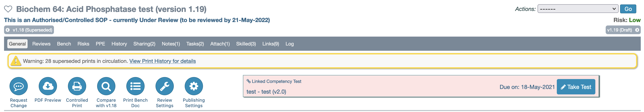Open Controlled Print printer icon
This screenshot has width=644, height=112.
click(77, 86)
